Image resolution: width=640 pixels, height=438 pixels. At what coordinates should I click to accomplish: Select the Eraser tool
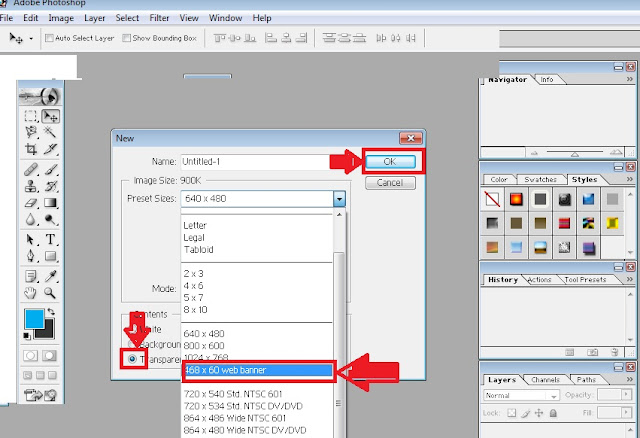point(31,203)
